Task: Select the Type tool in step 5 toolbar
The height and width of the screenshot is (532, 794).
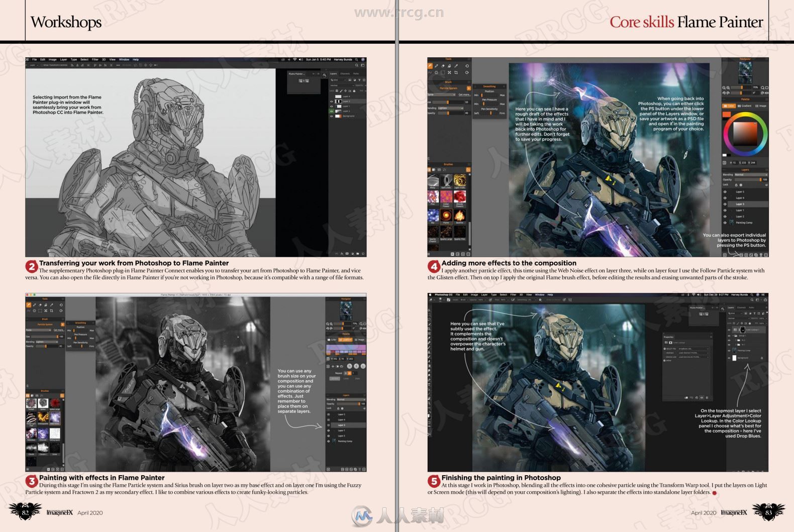Action: (x=429, y=384)
